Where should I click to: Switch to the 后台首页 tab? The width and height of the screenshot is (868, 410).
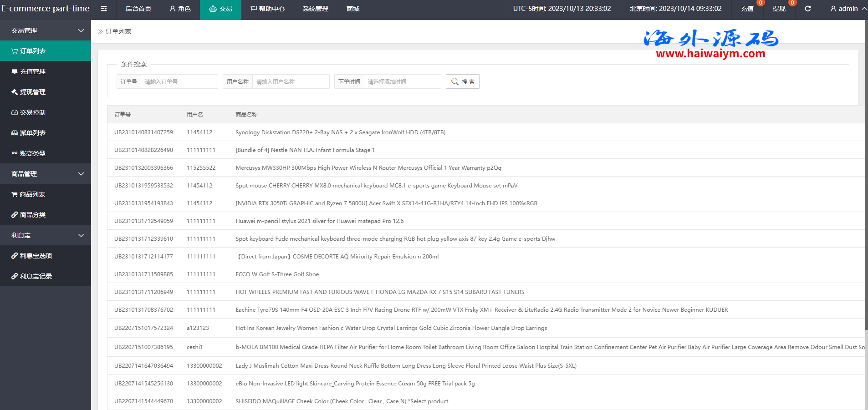tap(138, 9)
